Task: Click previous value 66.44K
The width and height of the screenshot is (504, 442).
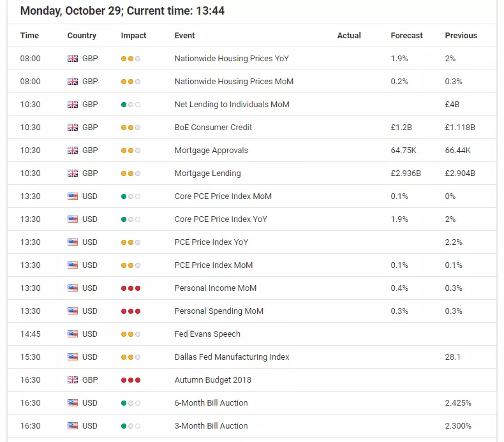Action: click(457, 151)
